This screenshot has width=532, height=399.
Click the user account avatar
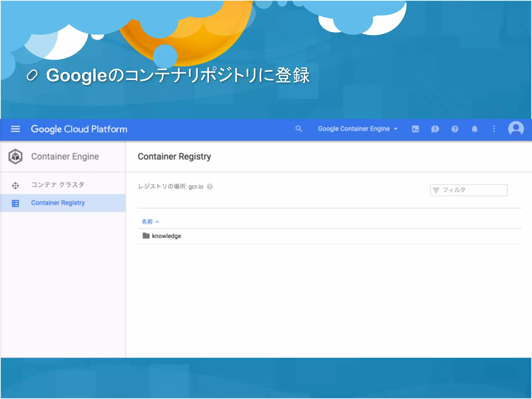pos(516,128)
